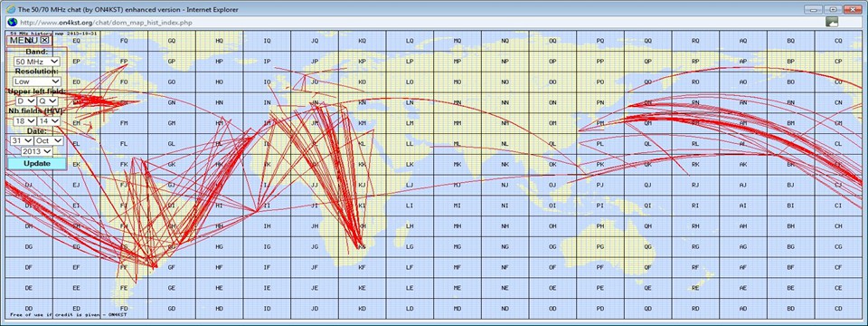Close the MENU panel with the X icon
The image size is (868, 326).
(x=45, y=40)
